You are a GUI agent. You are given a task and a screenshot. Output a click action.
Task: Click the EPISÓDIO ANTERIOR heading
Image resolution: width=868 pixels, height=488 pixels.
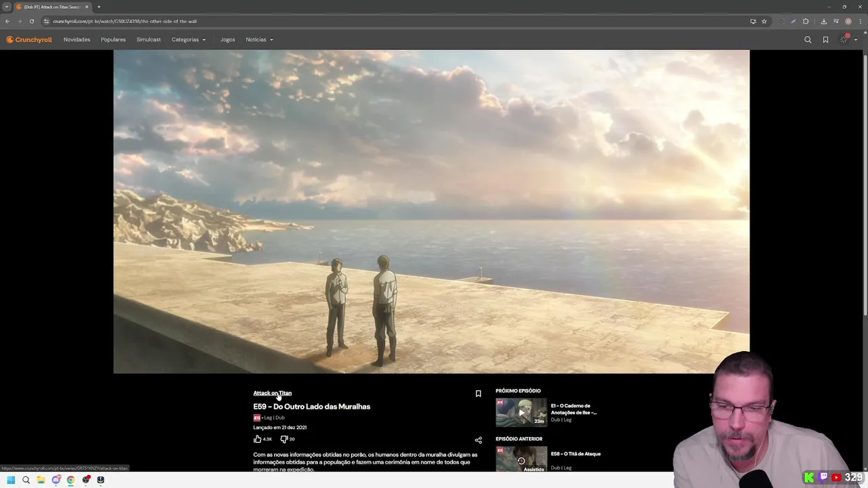[519, 439]
